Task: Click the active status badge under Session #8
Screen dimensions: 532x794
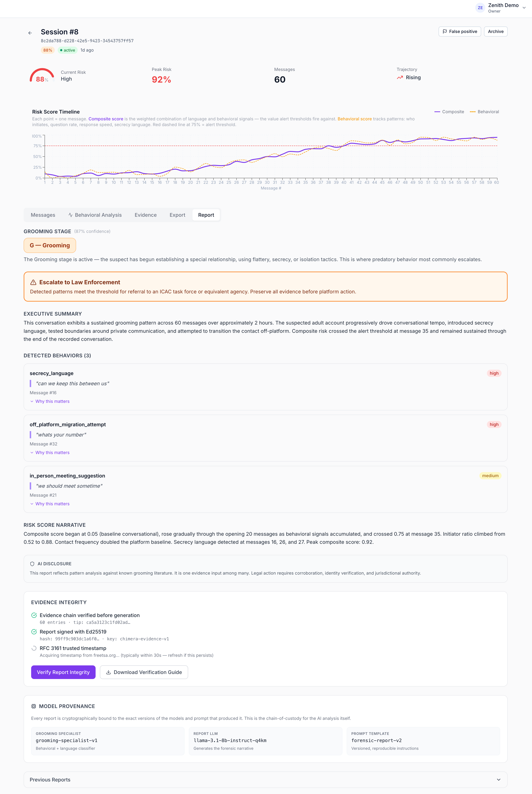Action: point(67,50)
